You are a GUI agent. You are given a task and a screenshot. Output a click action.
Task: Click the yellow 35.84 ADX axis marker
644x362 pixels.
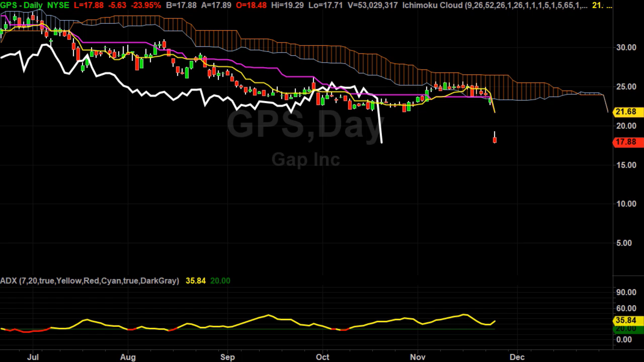(x=628, y=320)
